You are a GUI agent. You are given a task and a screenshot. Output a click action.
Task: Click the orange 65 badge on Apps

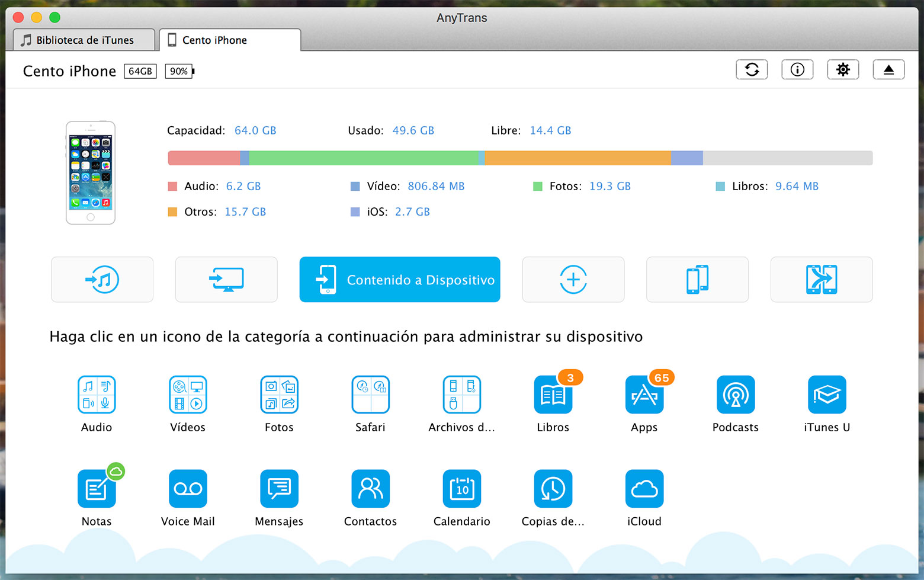(662, 377)
